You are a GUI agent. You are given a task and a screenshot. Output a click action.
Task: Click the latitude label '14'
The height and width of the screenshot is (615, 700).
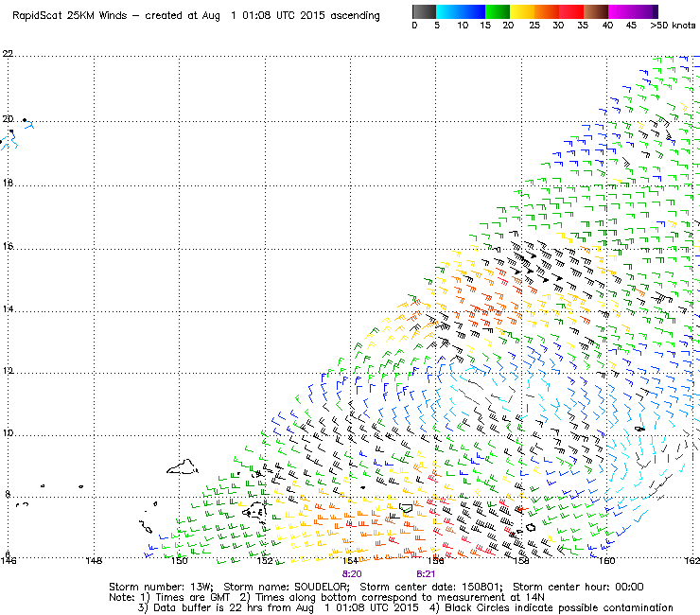point(8,309)
